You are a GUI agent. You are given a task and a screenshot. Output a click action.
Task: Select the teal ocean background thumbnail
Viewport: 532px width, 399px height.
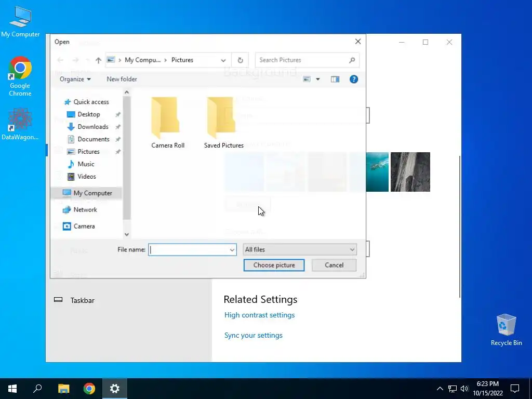point(377,172)
